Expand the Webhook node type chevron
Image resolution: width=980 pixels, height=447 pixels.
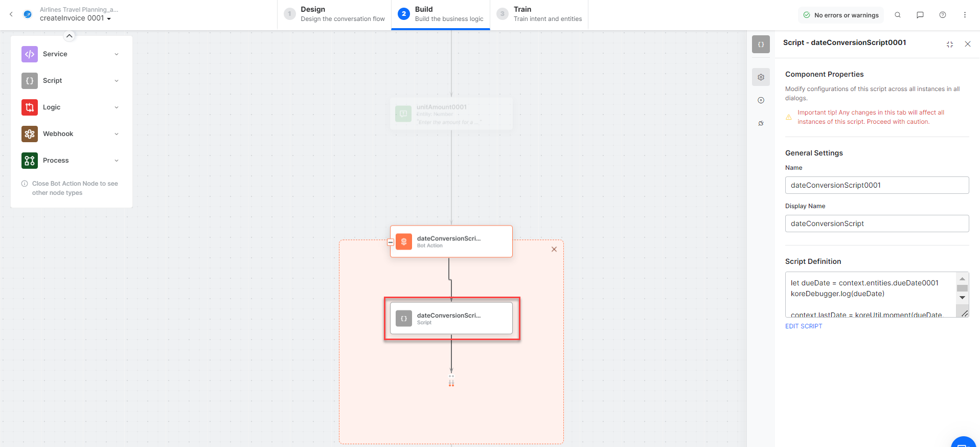117,134
